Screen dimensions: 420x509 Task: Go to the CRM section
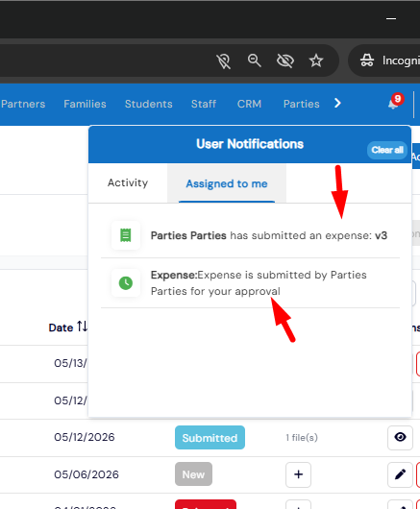click(x=249, y=104)
